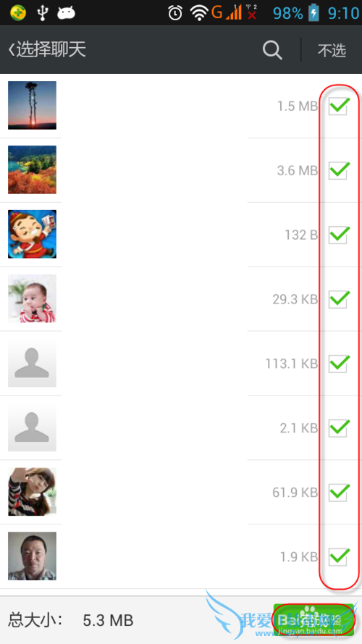Tap the Android debug notification icon
The image size is (362, 644).
[66, 13]
